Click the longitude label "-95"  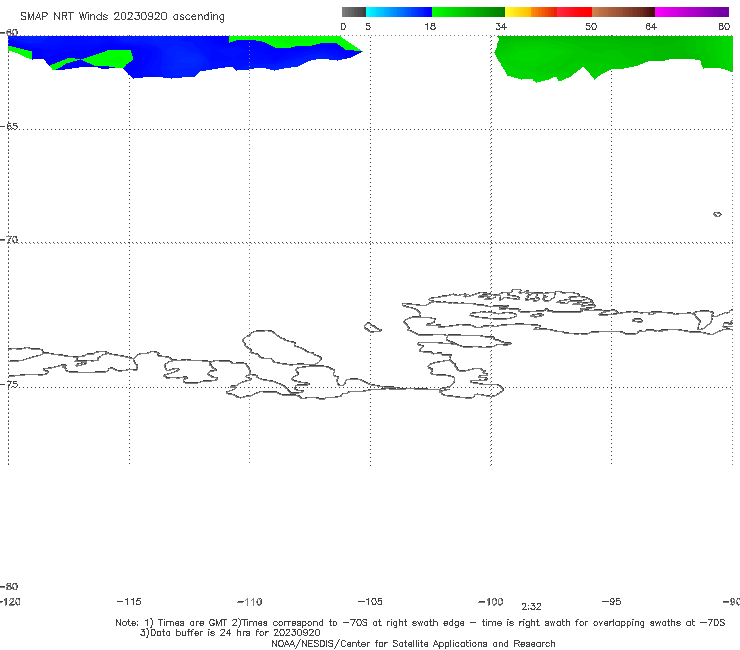[x=612, y=601]
